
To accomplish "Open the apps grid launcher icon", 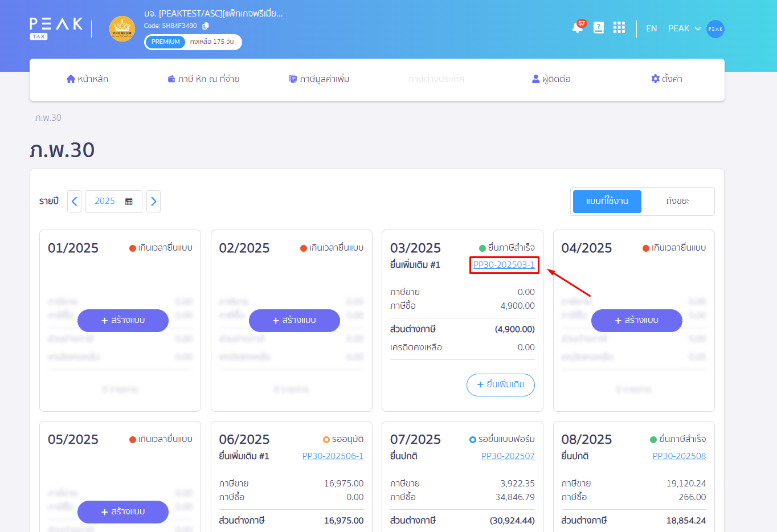I will [x=619, y=28].
